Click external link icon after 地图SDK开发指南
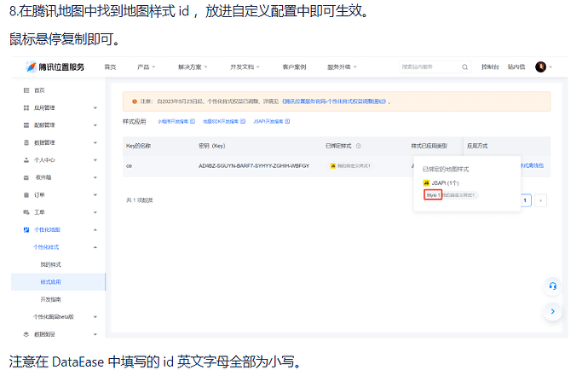Screen dimensions: 588x370 (x=243, y=121)
